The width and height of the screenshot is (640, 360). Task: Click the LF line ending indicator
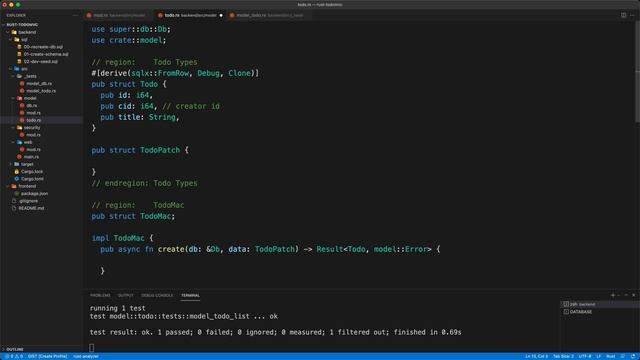tap(599, 356)
